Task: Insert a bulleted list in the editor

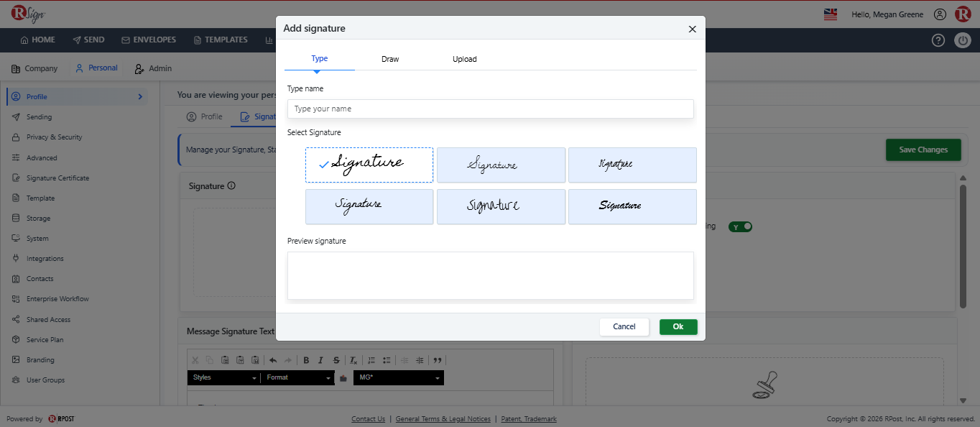Action: click(387, 360)
